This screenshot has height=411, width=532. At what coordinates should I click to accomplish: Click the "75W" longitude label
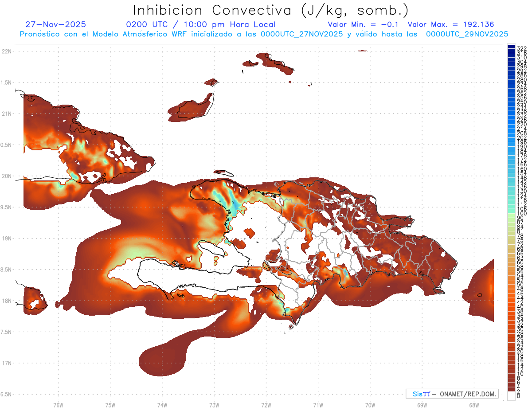tap(110, 404)
